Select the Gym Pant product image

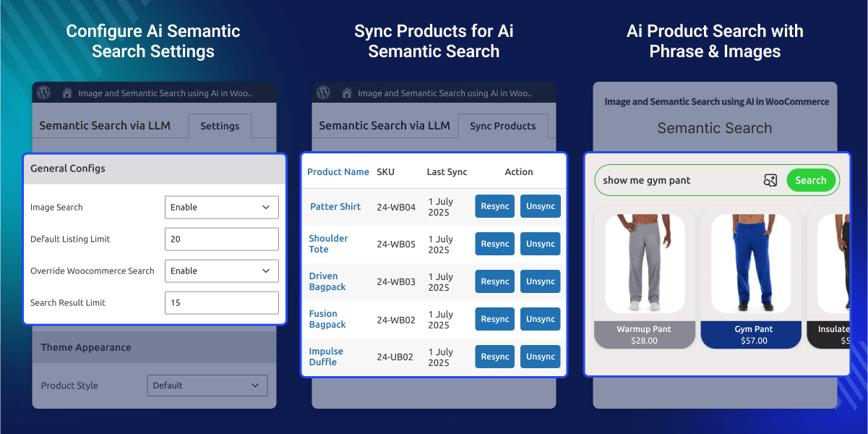751,263
